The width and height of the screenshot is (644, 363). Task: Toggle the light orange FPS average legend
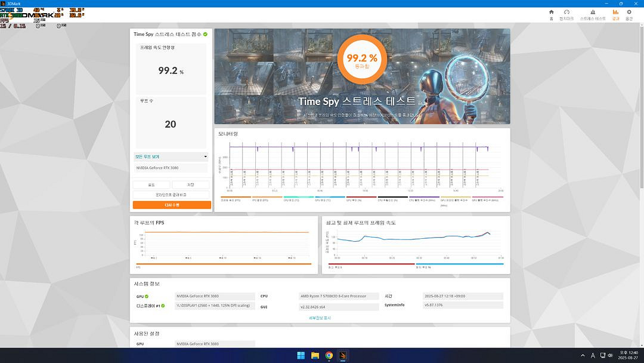267,199
